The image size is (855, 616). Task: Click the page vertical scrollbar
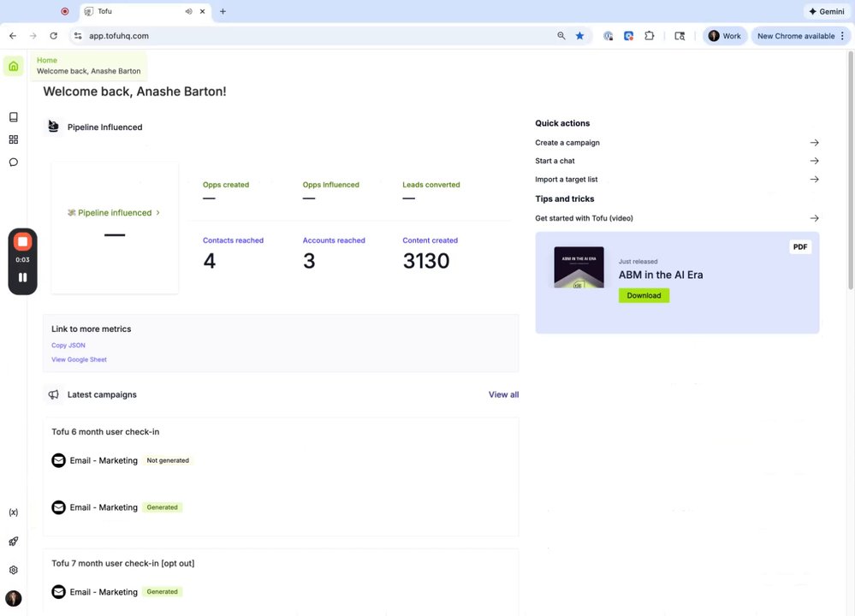point(851,170)
